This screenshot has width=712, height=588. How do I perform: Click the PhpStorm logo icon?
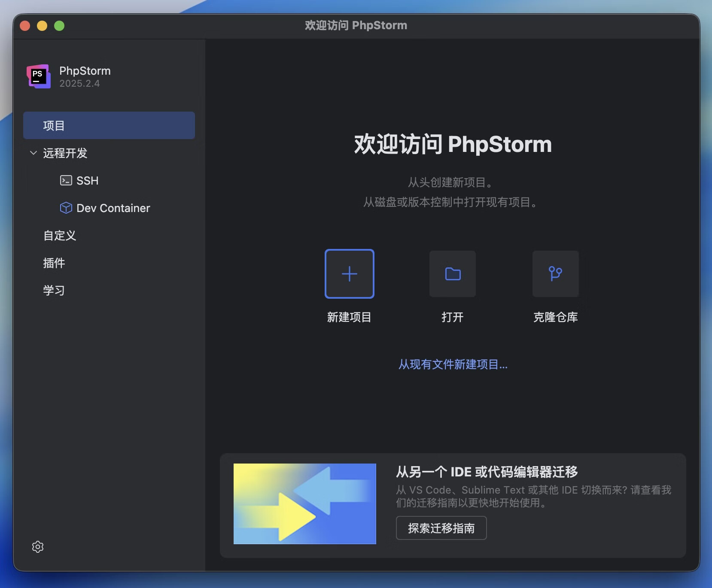(x=39, y=76)
